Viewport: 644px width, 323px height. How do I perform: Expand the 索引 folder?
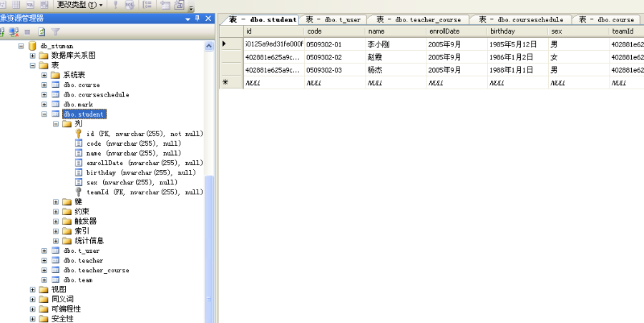click(x=55, y=231)
